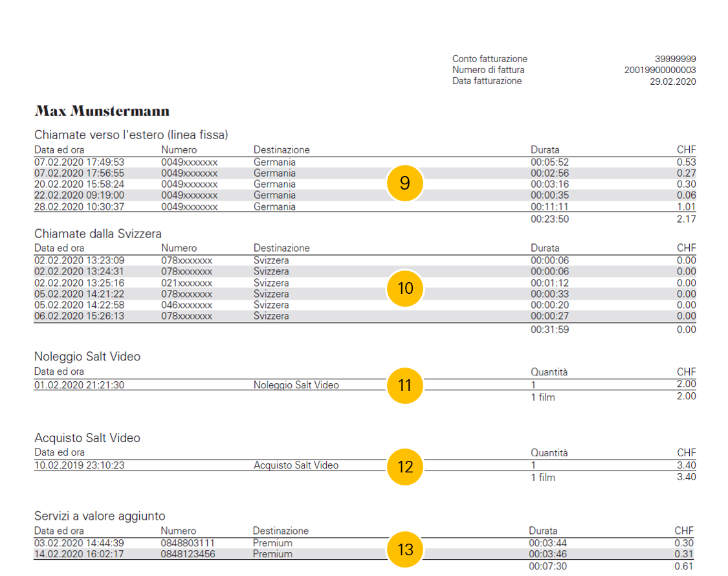Image resolution: width=728 pixels, height=576 pixels.
Task: Click the "Chiamate dalla Svizzera" section heading
Action: coord(98,234)
